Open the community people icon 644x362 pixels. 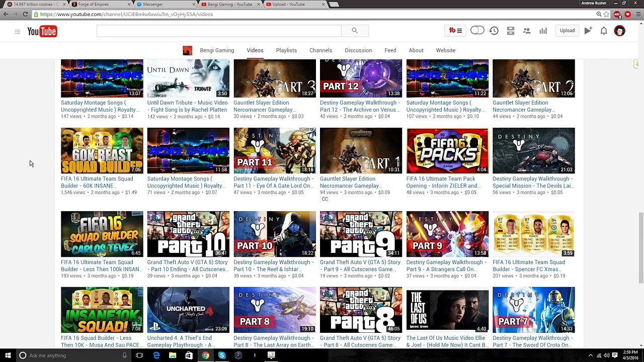click(527, 31)
